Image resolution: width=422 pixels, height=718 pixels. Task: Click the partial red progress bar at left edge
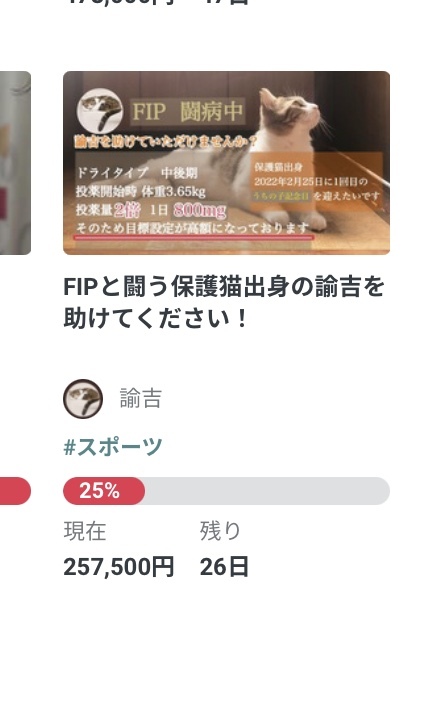tap(15, 491)
